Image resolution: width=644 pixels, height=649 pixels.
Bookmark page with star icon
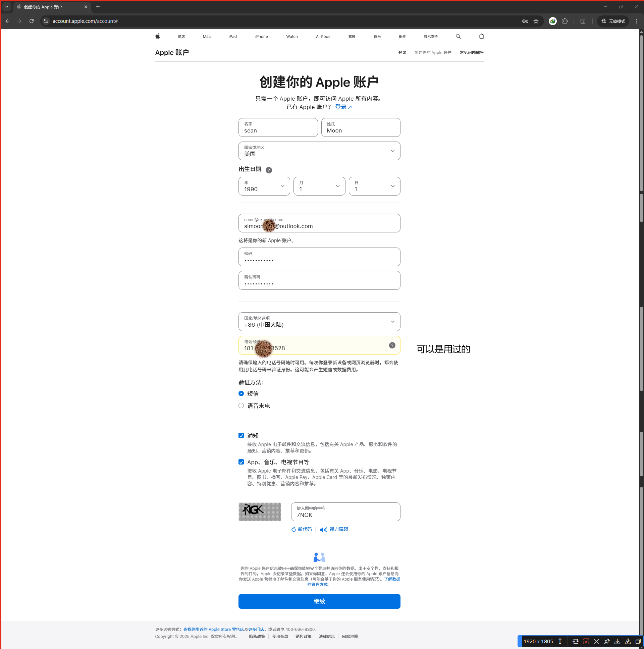(536, 21)
